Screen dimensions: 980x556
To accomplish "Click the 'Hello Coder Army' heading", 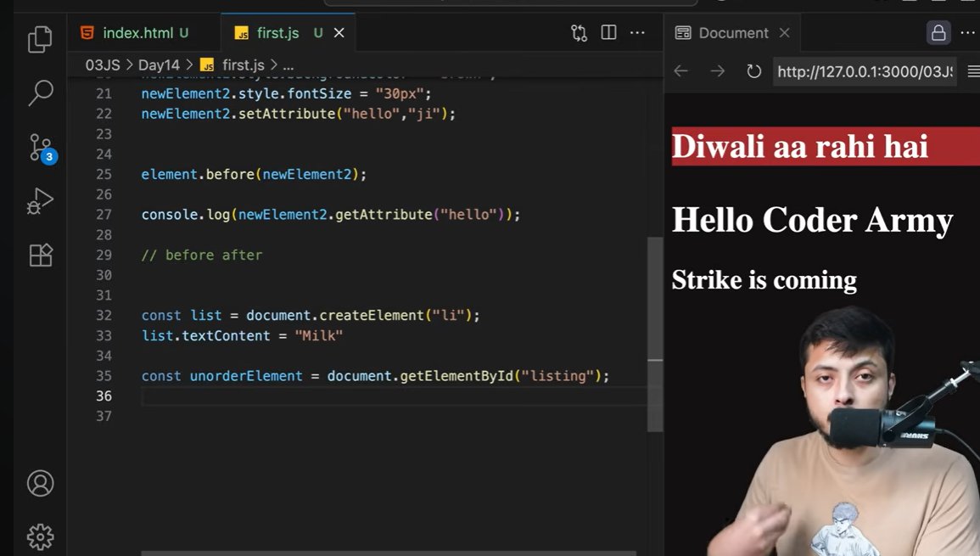I will (x=812, y=220).
